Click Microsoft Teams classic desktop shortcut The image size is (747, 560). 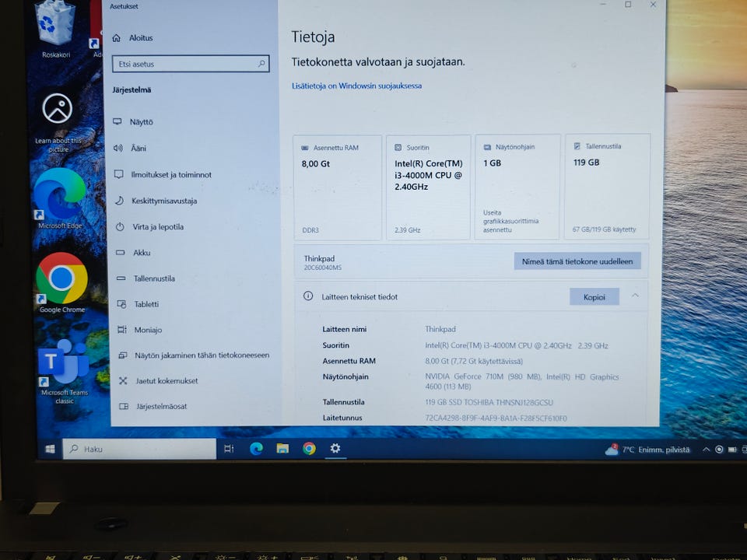(x=65, y=372)
